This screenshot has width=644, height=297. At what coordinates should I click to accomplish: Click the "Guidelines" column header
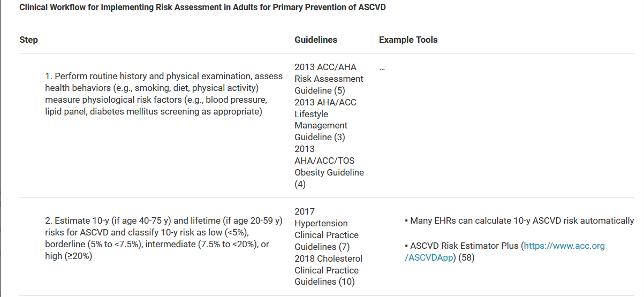(316, 40)
